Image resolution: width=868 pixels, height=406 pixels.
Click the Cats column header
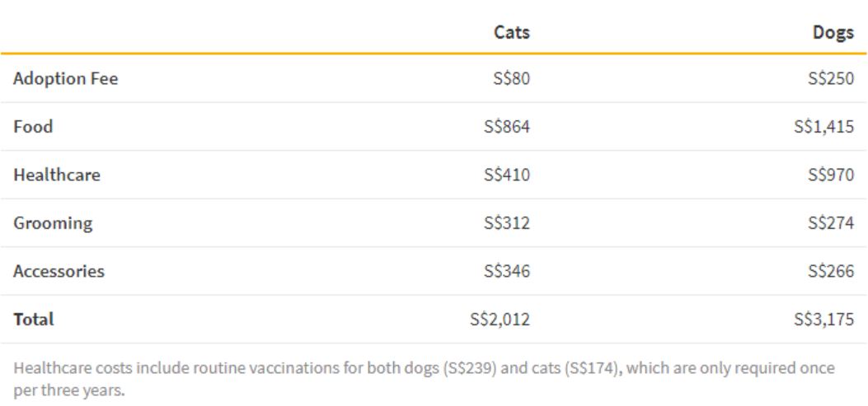coord(511,32)
